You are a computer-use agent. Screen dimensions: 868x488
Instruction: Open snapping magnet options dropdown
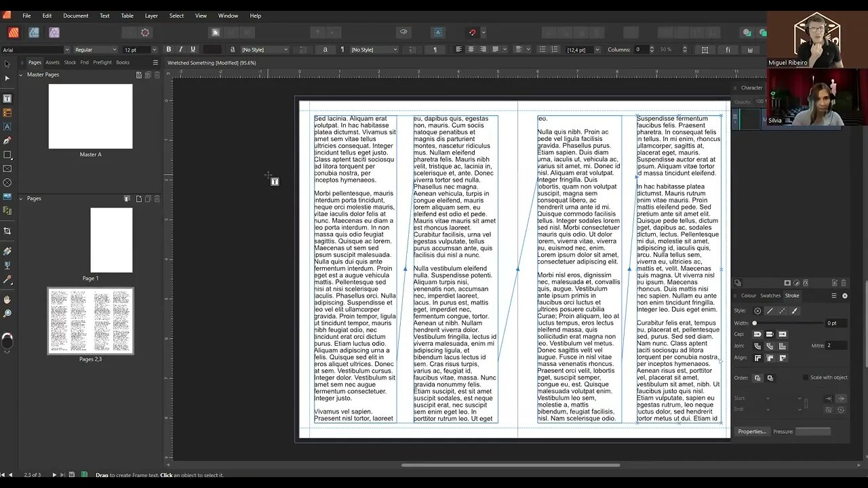(x=483, y=33)
